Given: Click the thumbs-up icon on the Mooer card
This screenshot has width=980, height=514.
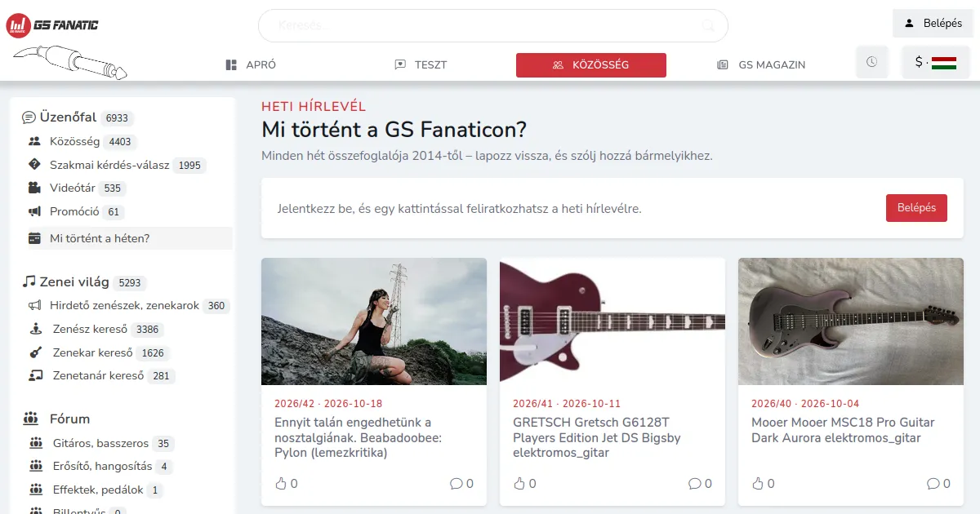Looking at the screenshot, I should click(x=758, y=484).
